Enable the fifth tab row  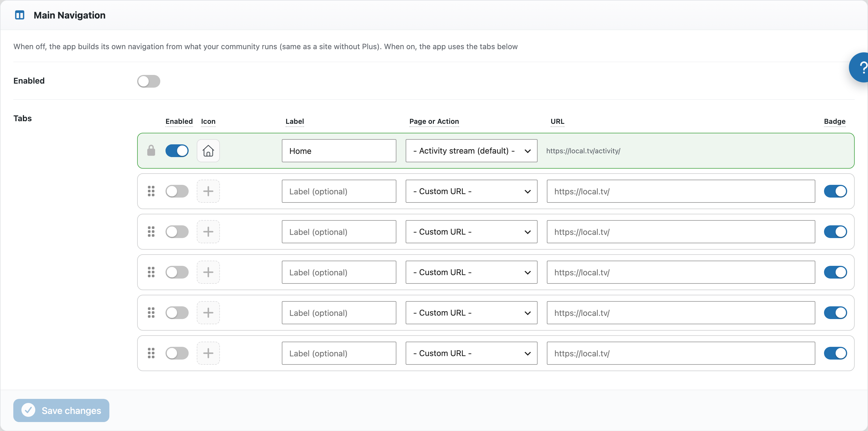point(177,312)
